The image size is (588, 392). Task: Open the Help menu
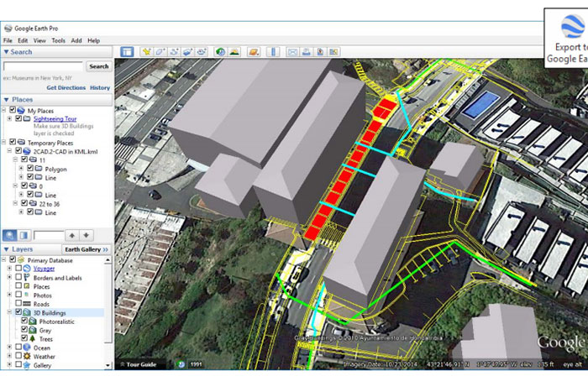tap(93, 40)
